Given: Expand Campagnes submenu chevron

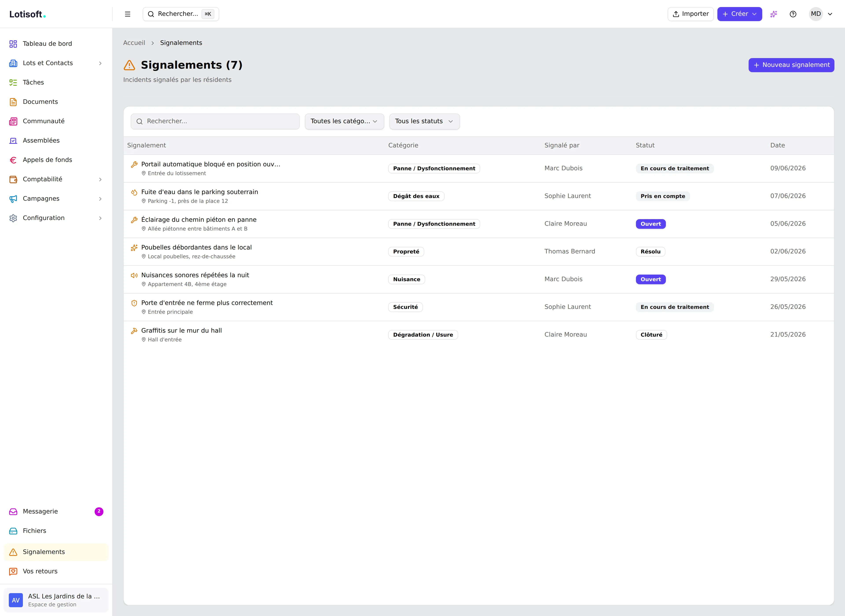Looking at the screenshot, I should (x=100, y=199).
